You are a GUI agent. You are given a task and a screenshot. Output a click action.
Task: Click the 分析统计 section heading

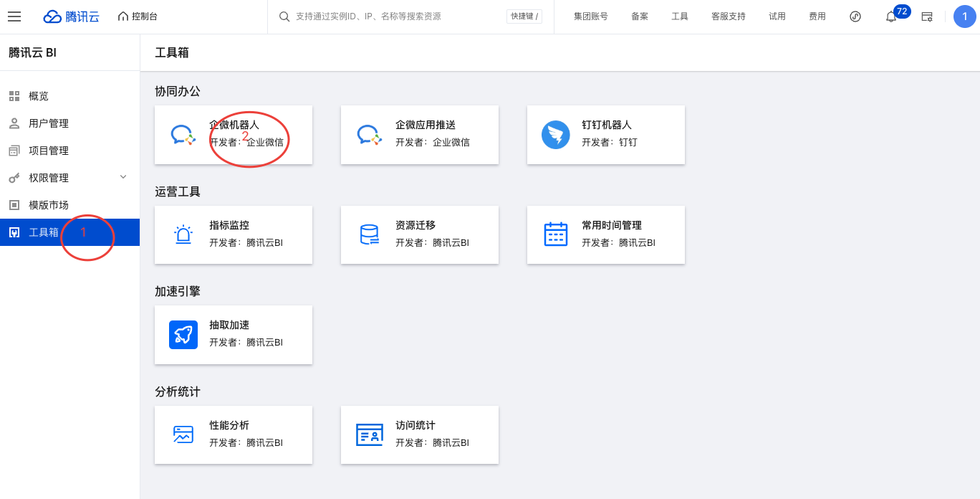point(178,391)
